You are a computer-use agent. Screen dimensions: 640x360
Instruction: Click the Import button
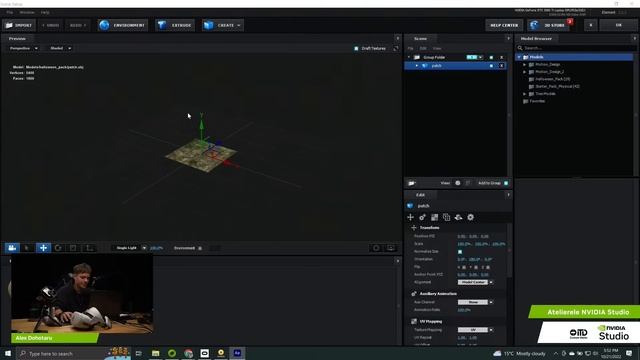pyautogui.click(x=19, y=25)
